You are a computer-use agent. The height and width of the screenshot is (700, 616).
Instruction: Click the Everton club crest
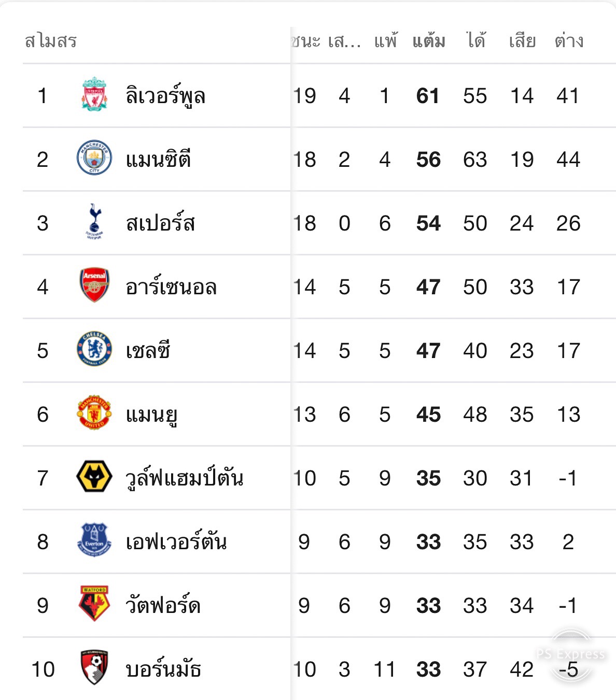click(x=94, y=540)
